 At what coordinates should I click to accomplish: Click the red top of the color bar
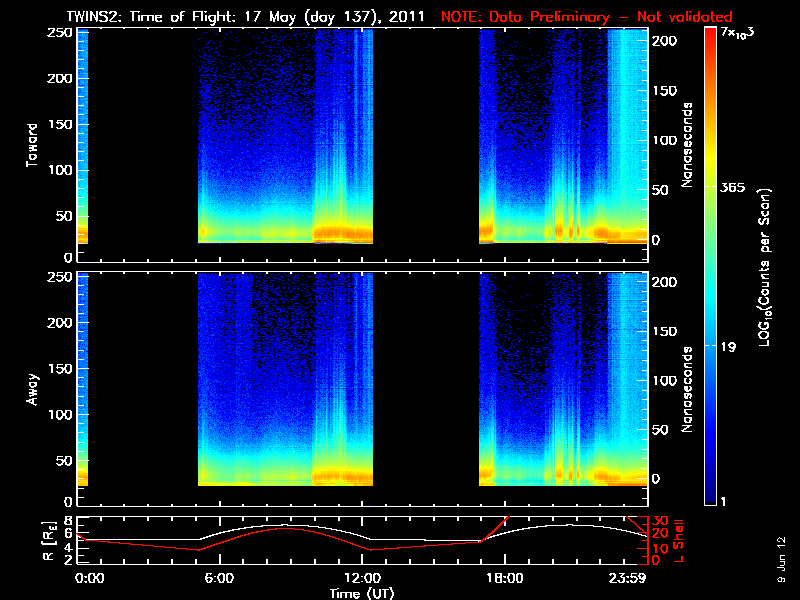click(710, 34)
